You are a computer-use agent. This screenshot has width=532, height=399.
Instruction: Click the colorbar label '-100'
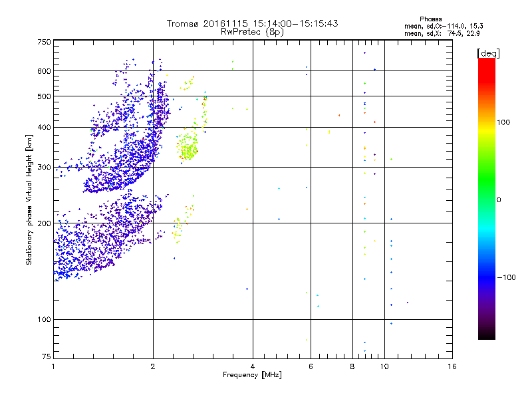506,277
